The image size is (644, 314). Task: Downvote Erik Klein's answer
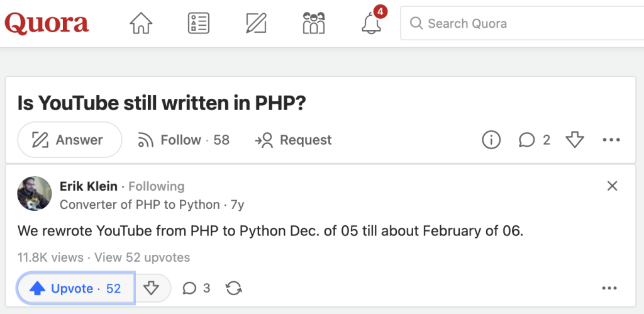pos(151,288)
